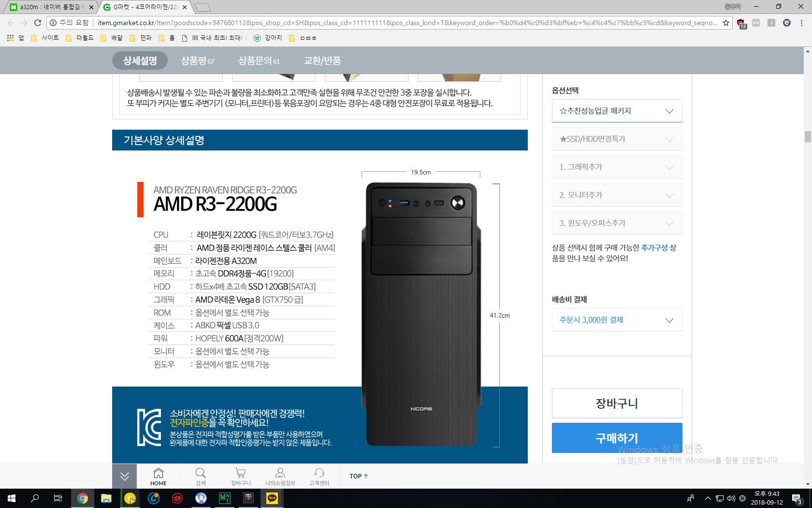Expand the ☆추천성능업글 패키지 dropdown
This screenshot has height=508, width=812.
[x=617, y=111]
